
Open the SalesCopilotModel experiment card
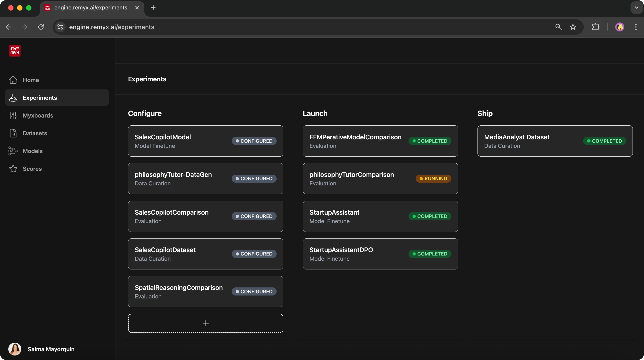pos(206,141)
